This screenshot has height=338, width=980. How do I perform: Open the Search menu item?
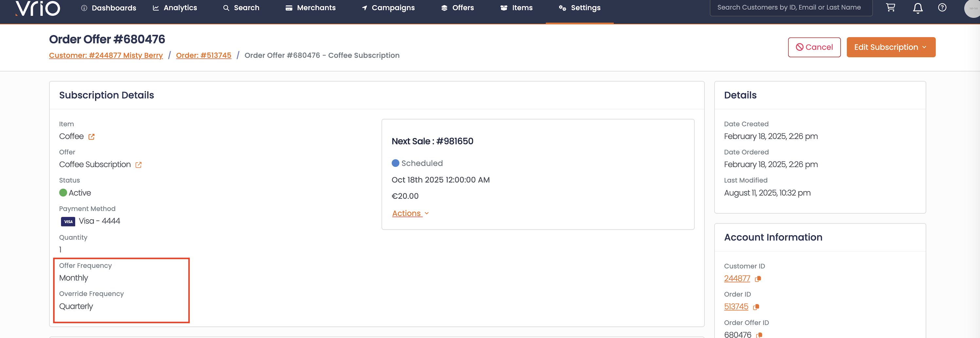(241, 8)
